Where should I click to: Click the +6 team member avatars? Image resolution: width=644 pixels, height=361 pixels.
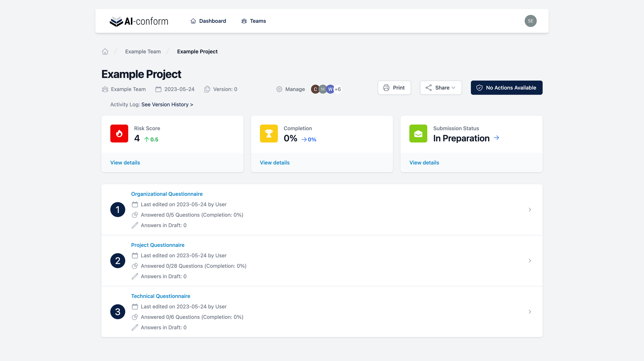click(338, 89)
